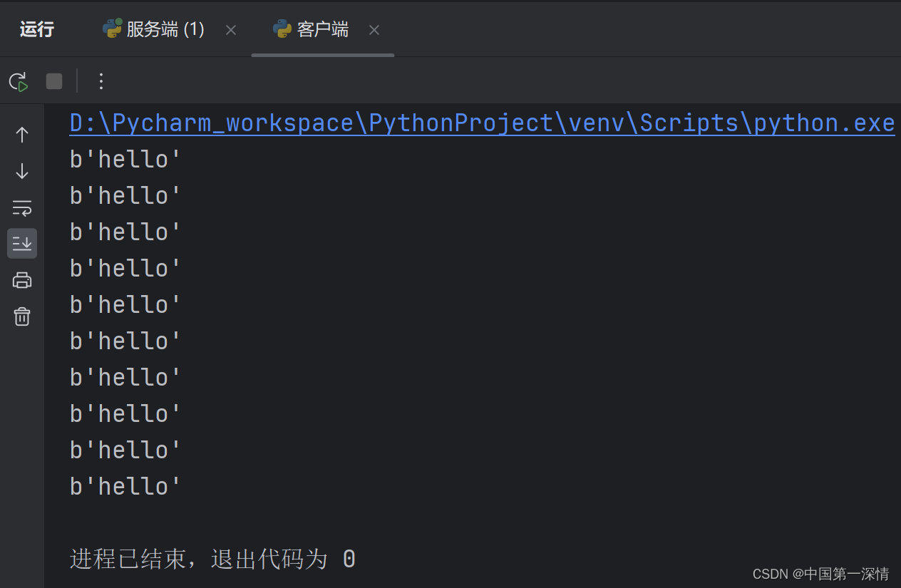
Task: Navigate up the stack trace
Action: tap(21, 134)
